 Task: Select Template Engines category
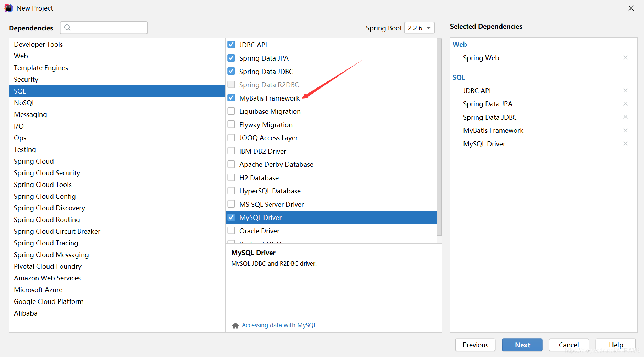[117, 68]
